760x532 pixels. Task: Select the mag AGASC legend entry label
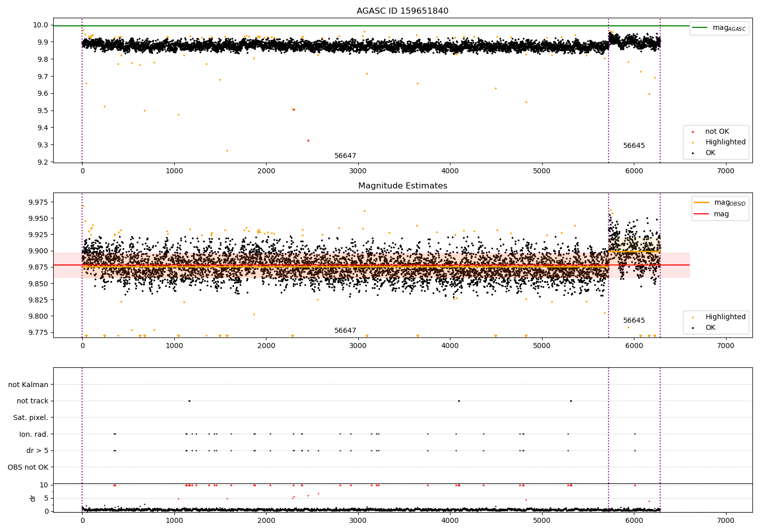click(729, 28)
